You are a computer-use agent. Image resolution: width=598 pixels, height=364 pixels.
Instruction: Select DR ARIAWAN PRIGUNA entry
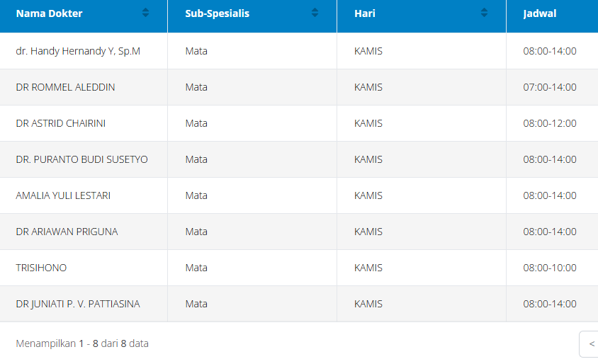[67, 232]
